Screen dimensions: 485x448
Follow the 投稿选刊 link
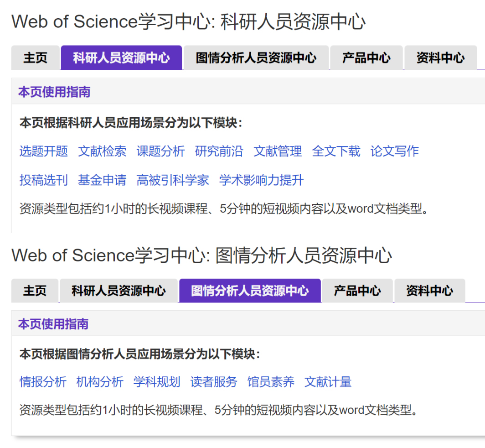(44, 180)
